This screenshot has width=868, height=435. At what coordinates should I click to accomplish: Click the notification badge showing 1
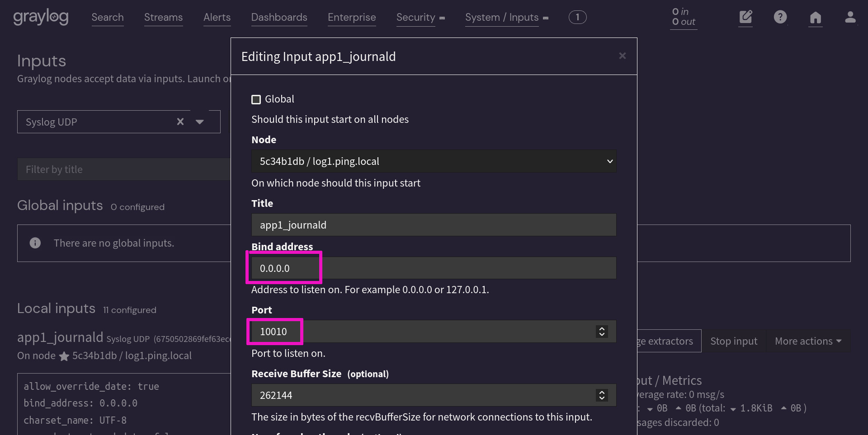577,17
